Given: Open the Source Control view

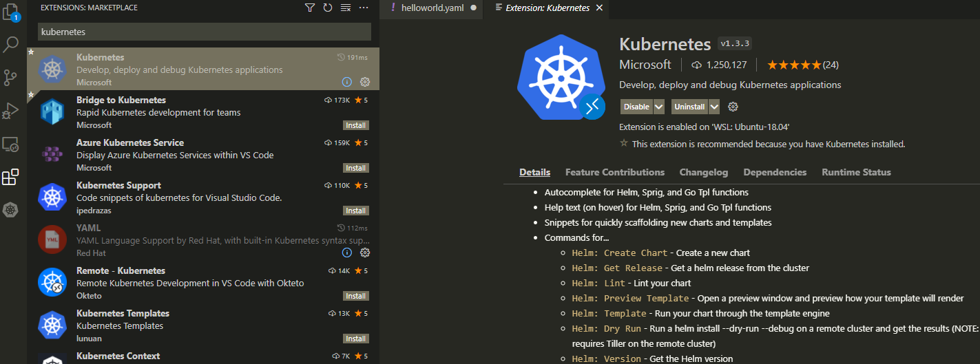Looking at the screenshot, I should point(10,78).
